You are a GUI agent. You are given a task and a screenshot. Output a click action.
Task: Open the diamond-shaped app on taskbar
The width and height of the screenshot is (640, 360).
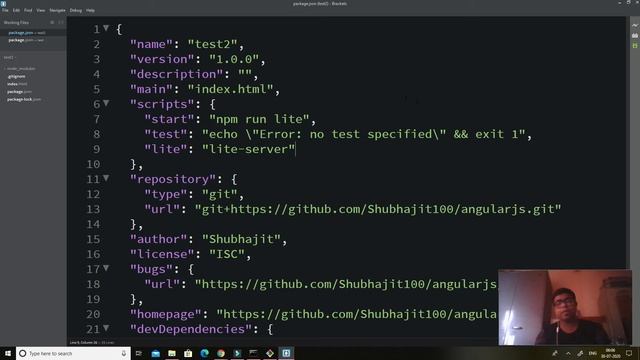click(270, 353)
